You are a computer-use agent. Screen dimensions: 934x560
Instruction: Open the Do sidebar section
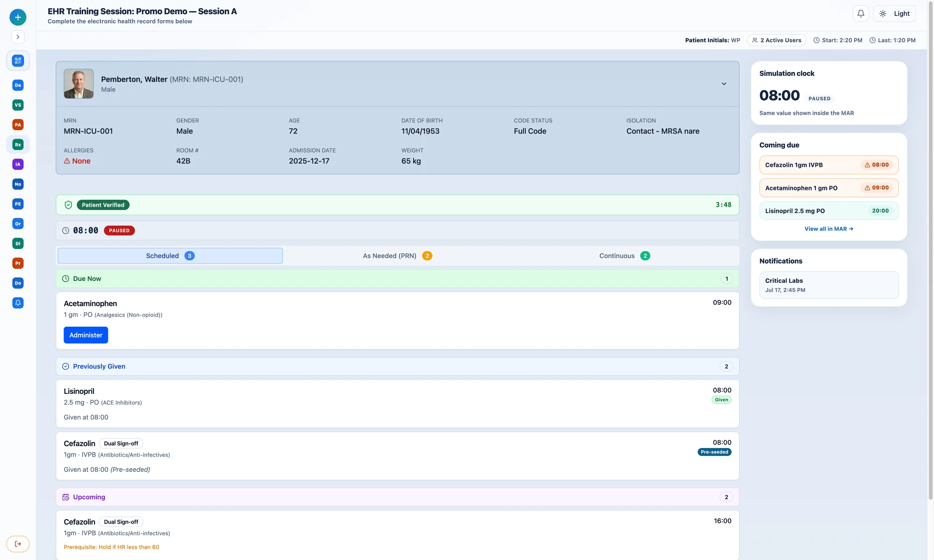tap(18, 283)
